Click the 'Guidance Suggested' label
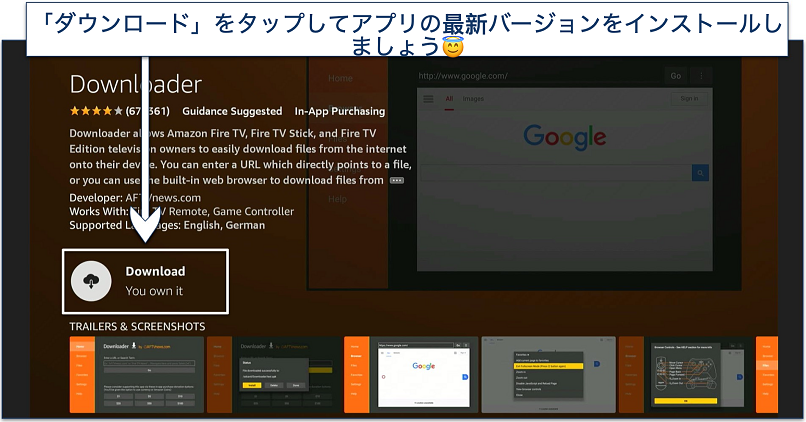 click(x=232, y=111)
